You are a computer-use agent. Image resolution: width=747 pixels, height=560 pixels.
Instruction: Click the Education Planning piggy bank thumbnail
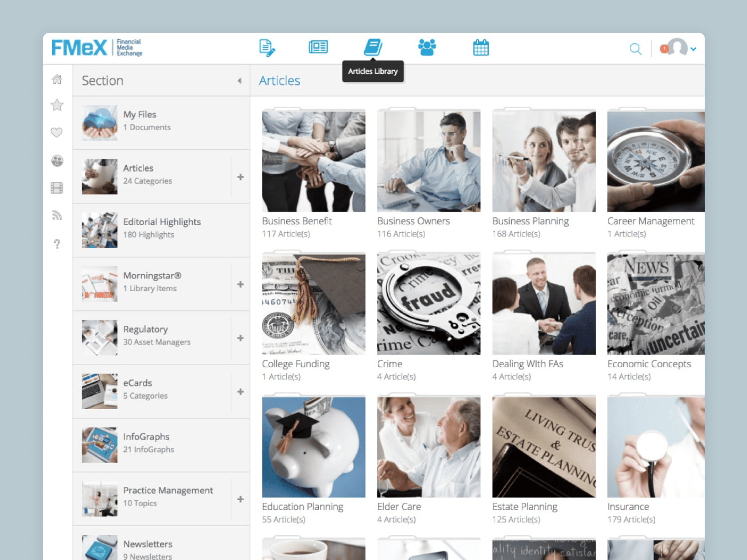(x=314, y=447)
